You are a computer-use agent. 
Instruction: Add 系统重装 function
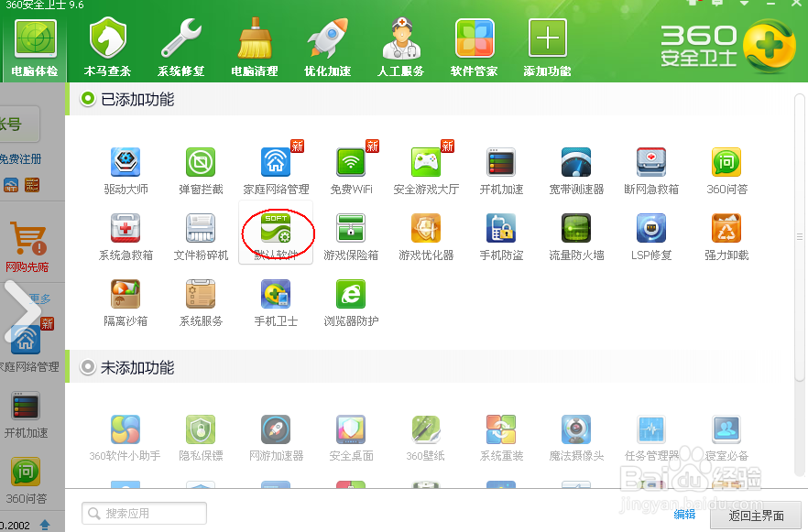tap(501, 438)
